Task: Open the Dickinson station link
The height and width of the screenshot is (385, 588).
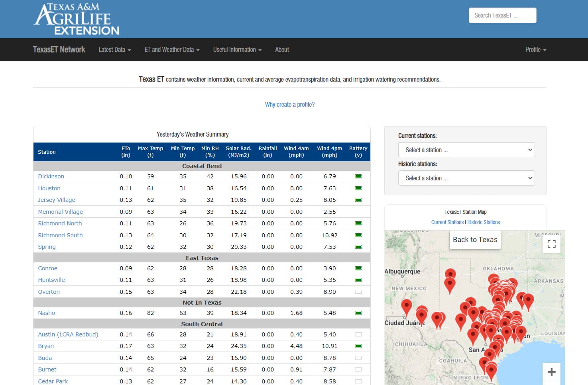Action: (x=51, y=176)
